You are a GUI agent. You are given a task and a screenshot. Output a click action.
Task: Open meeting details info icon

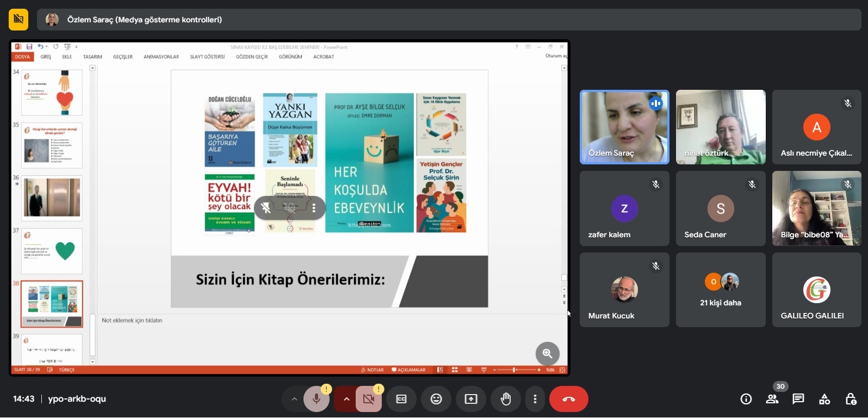(x=746, y=399)
